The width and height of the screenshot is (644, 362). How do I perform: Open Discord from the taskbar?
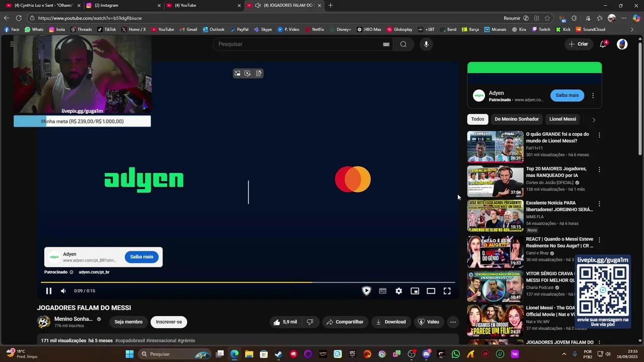426,354
